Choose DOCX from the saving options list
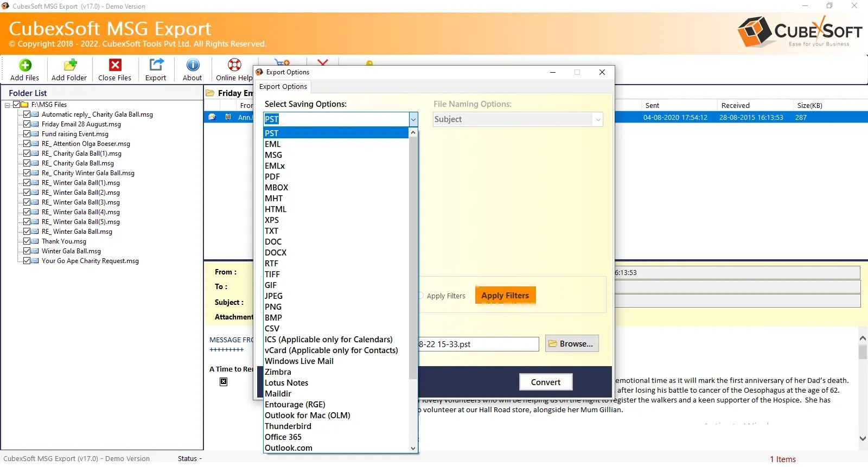This screenshot has width=868, height=467. point(336,253)
